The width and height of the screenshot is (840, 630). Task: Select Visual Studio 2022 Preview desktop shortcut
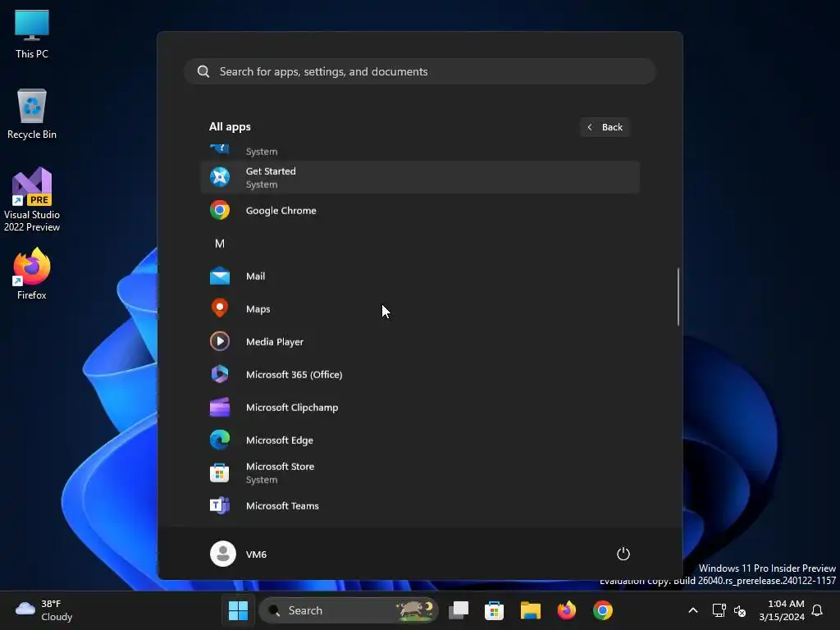(32, 200)
